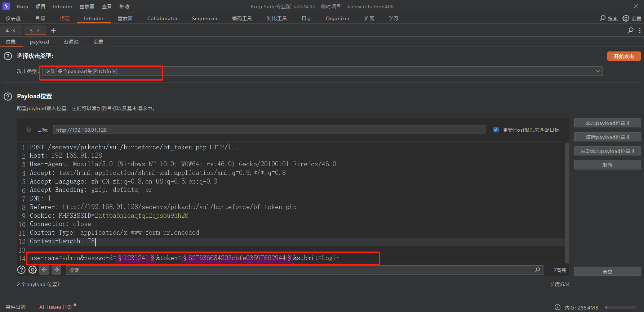Select the 位置 sub-tab
This screenshot has height=312, width=644.
pos(11,42)
